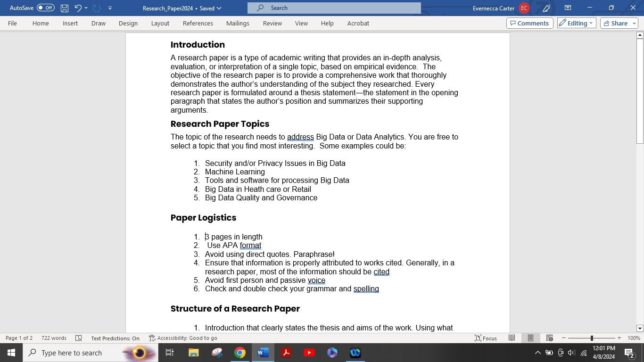The image size is (644, 362).
Task: Click into the title bar Search box
Action: (x=334, y=8)
